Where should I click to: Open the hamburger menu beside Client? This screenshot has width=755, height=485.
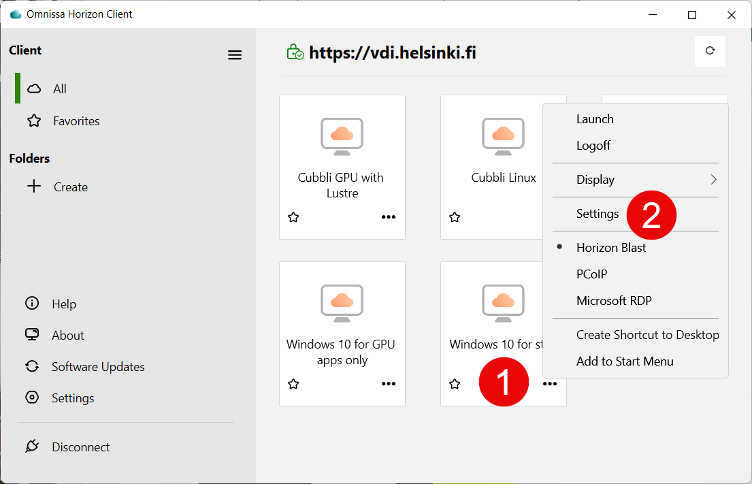(234, 55)
